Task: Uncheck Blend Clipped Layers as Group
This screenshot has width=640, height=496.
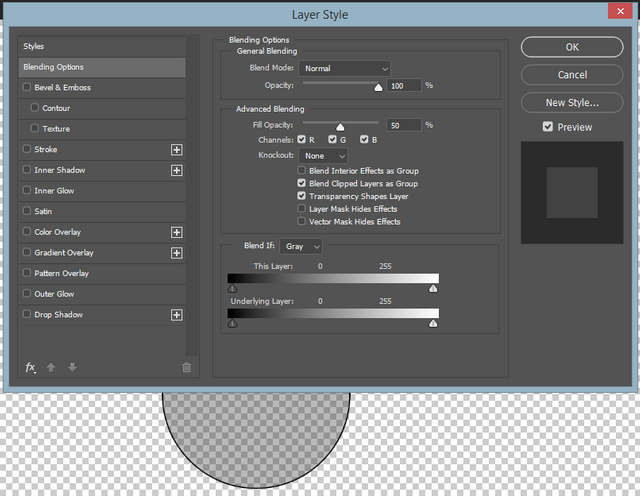Action: [x=302, y=183]
